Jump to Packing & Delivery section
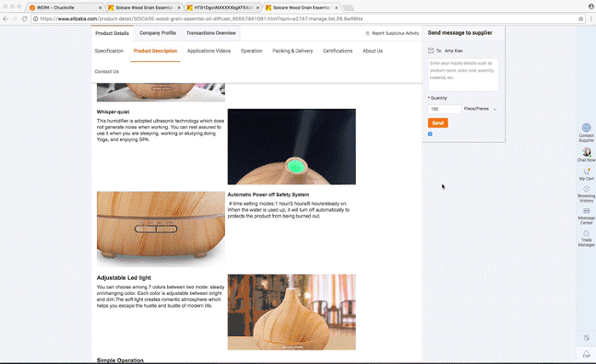The width and height of the screenshot is (596, 364). point(293,51)
